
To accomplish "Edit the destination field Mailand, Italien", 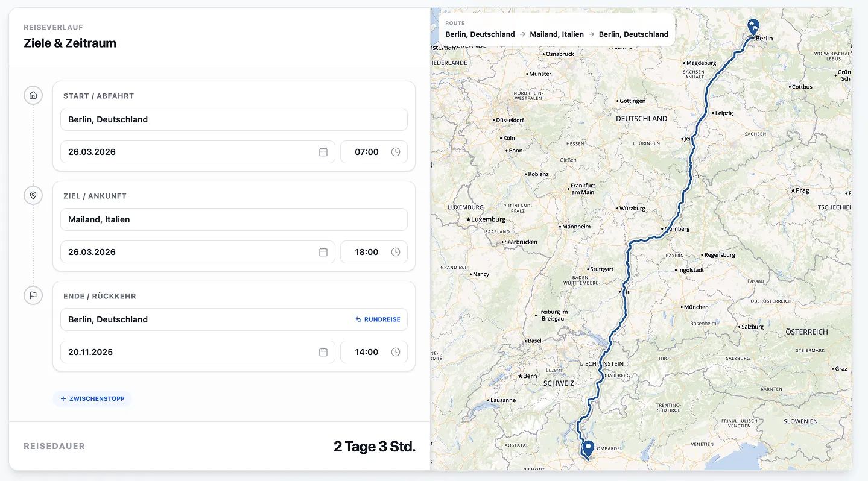I will click(x=234, y=219).
